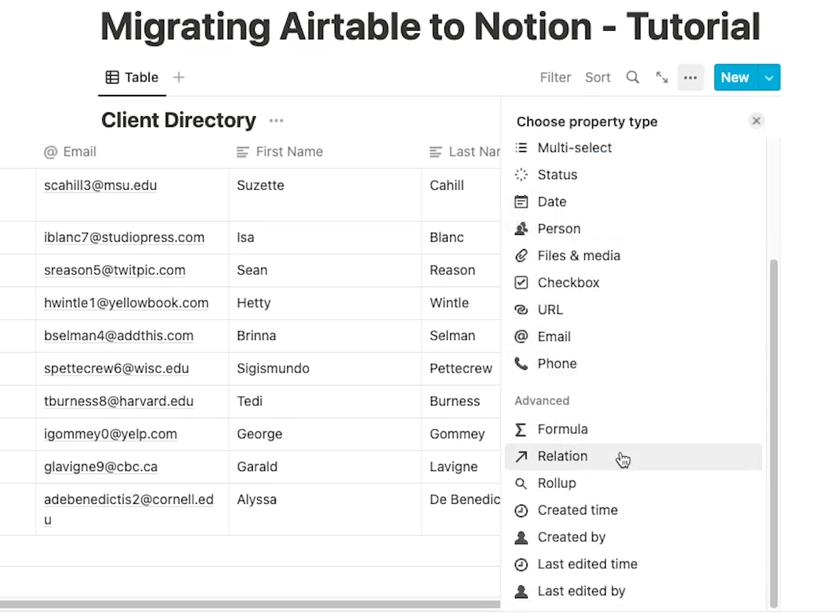
Task: Click the Client Directory database title
Action: [179, 121]
